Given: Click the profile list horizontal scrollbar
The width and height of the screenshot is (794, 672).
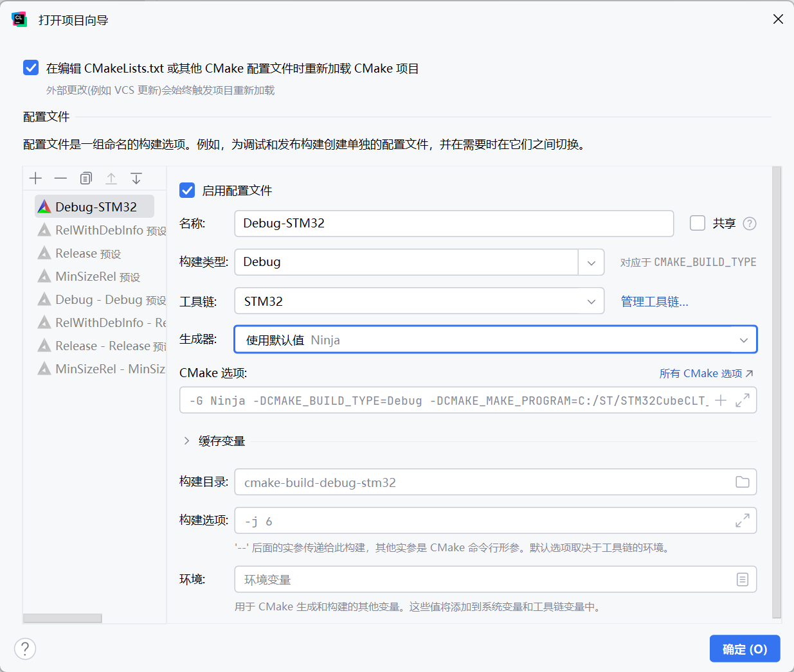Looking at the screenshot, I should click(62, 618).
